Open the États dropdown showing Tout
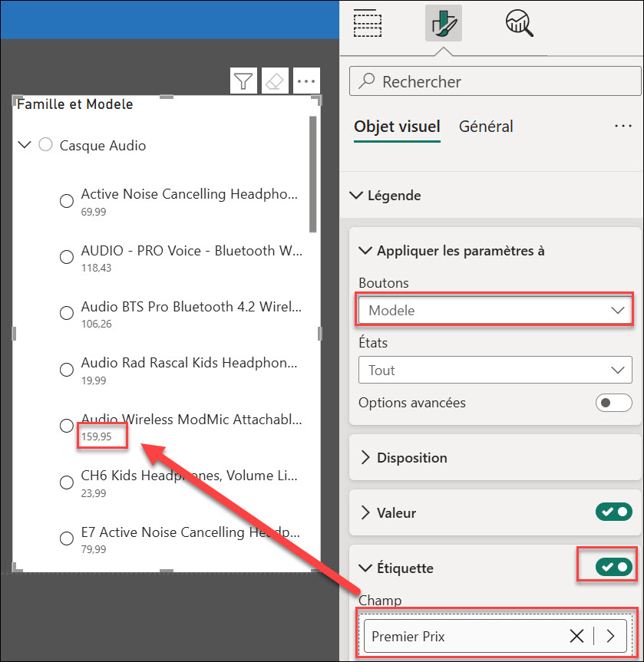The width and height of the screenshot is (644, 662). pyautogui.click(x=495, y=371)
